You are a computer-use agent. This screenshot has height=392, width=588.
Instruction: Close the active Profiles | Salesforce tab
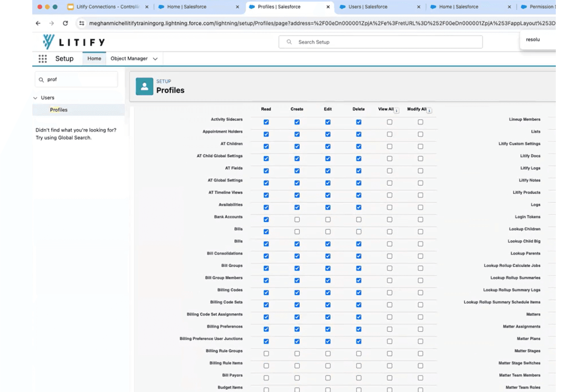pyautogui.click(x=328, y=7)
